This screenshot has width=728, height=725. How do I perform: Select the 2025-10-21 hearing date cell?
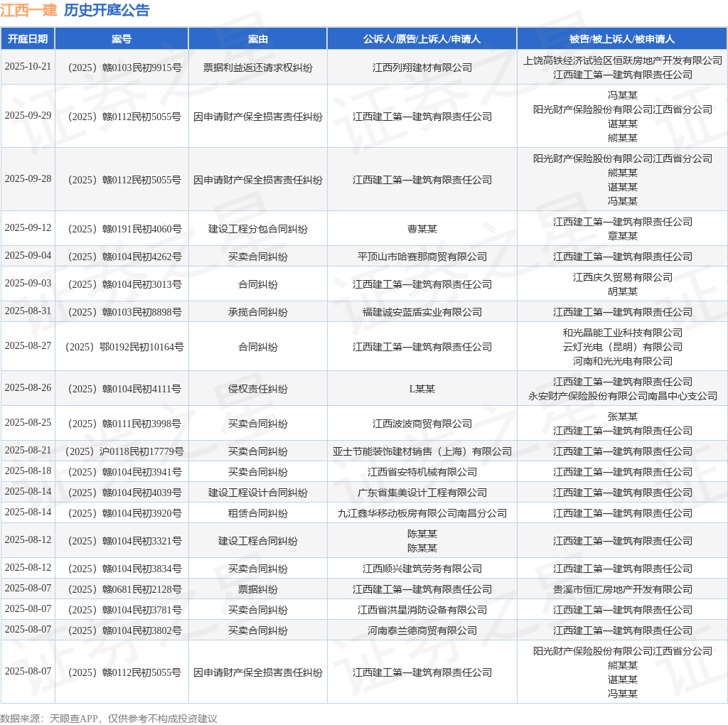click(x=28, y=67)
